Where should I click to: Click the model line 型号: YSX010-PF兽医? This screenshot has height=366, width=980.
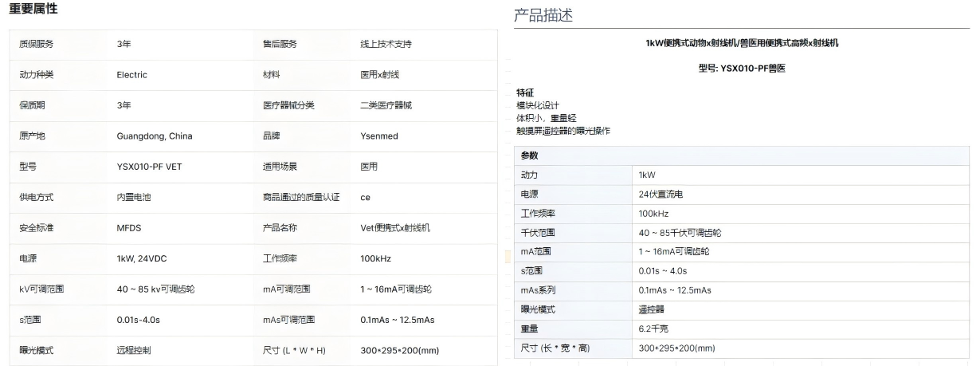pyautogui.click(x=741, y=69)
